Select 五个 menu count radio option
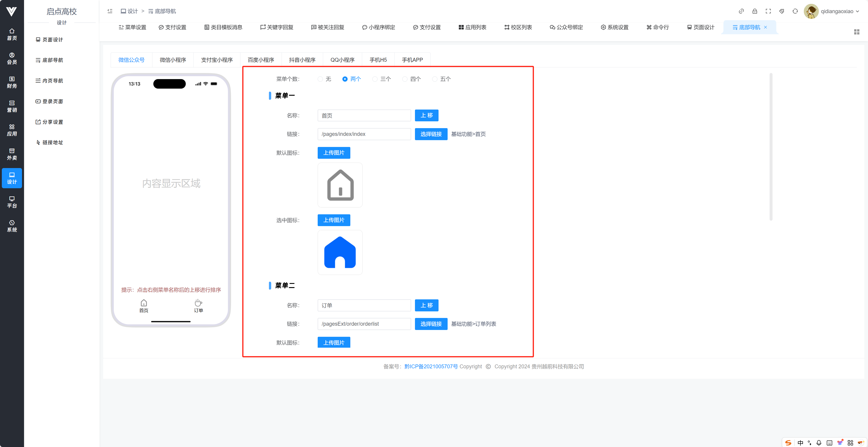Screen dimensions: 868x447 tap(435, 79)
